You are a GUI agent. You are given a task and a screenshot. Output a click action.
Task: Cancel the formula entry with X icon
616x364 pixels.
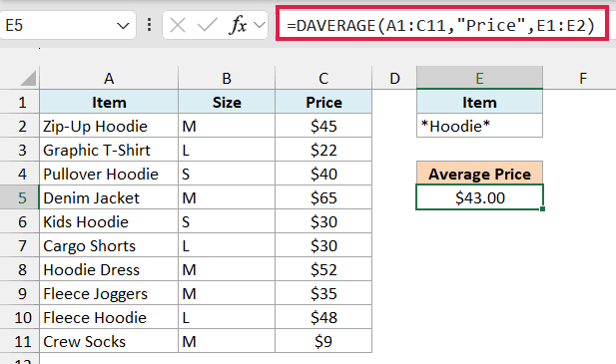pyautogui.click(x=178, y=26)
